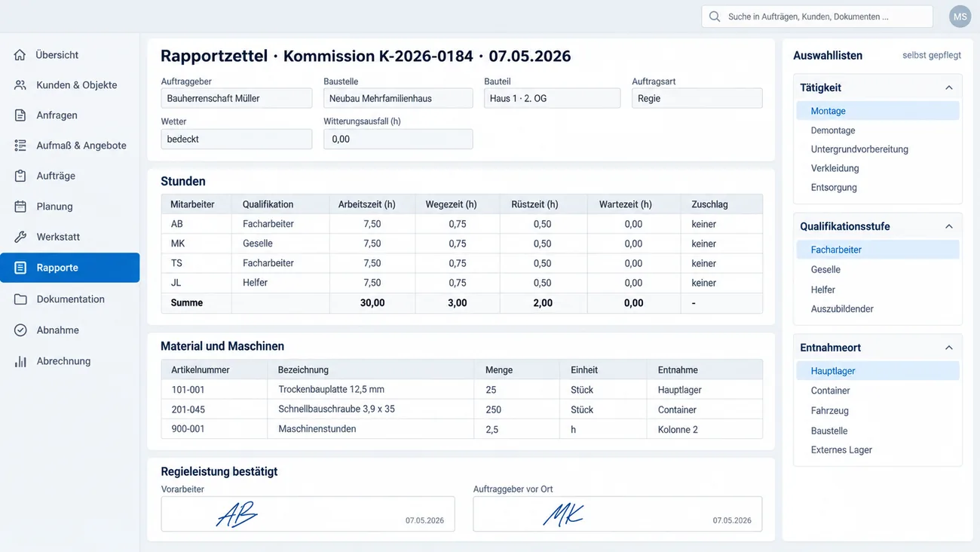Image resolution: width=980 pixels, height=552 pixels.
Task: Select Container in Entnahmeort list
Action: [877, 391]
